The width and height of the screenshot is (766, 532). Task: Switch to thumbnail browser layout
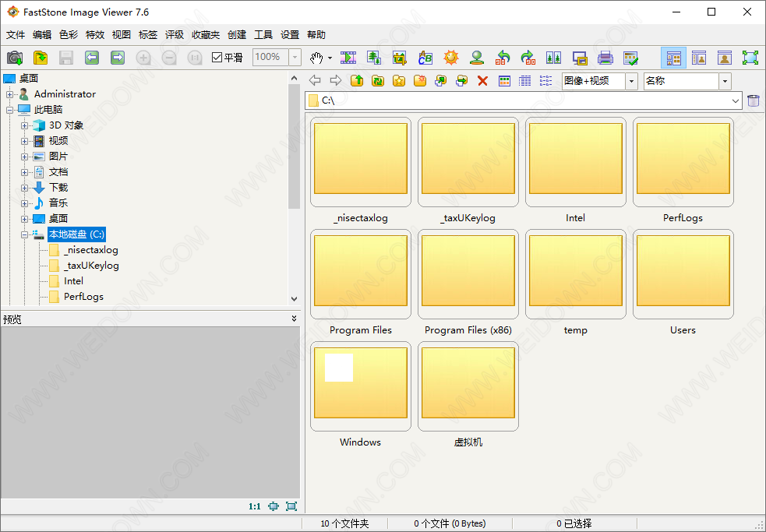coord(673,58)
